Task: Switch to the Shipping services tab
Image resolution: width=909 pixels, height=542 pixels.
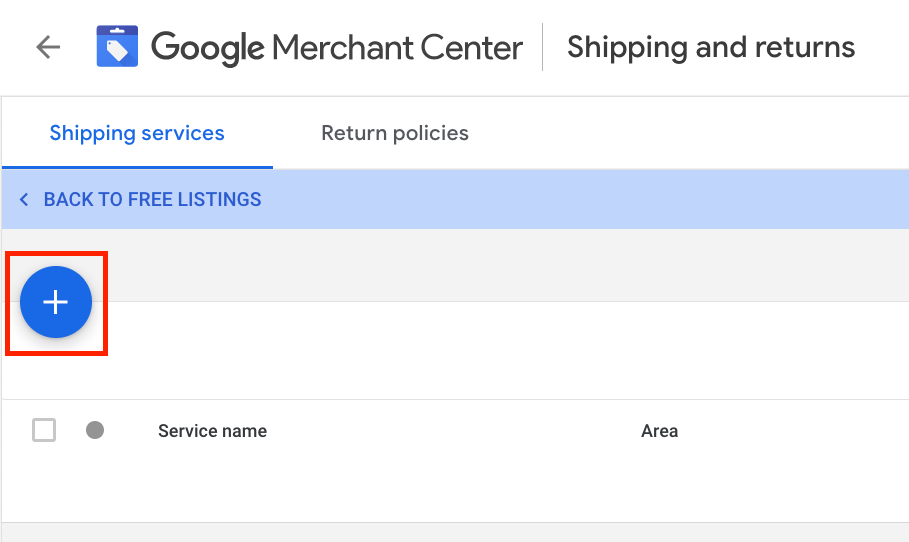Action: click(137, 133)
